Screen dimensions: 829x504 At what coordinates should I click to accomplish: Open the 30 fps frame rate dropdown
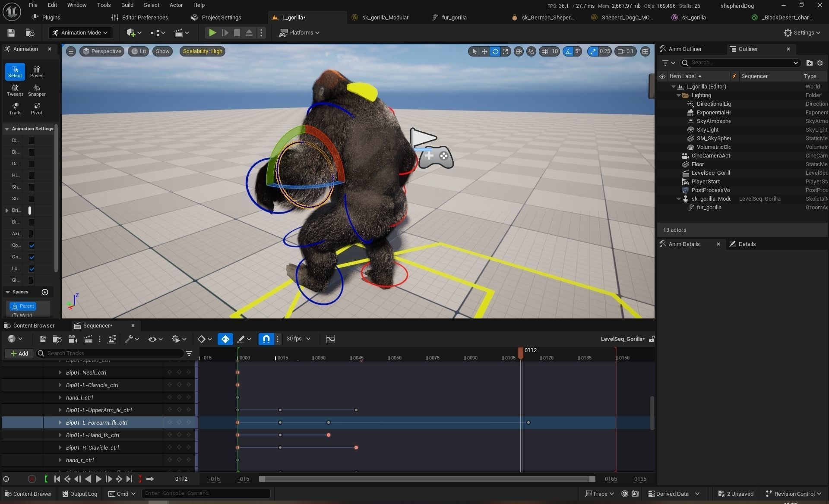point(298,339)
